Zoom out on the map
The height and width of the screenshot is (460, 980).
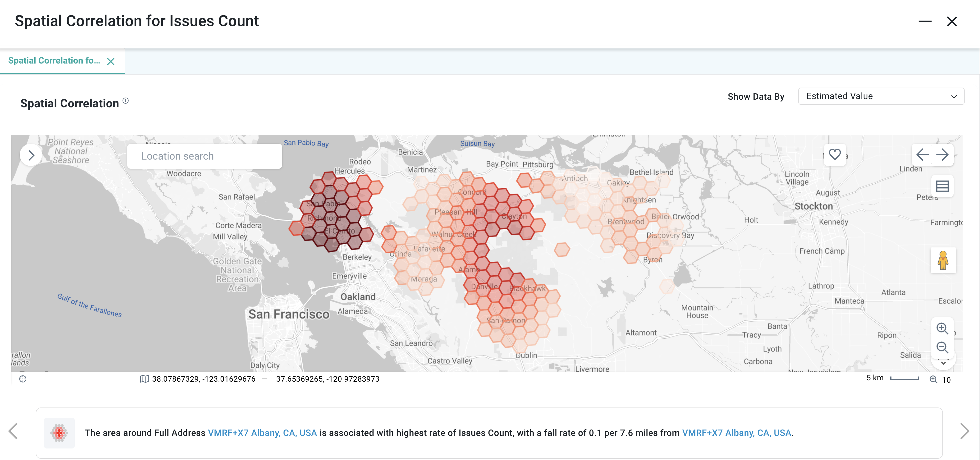(942, 347)
